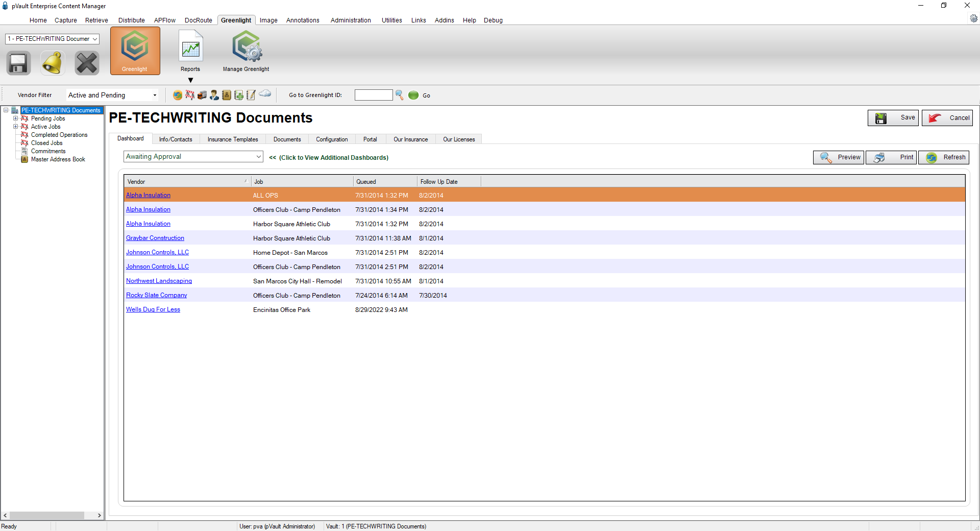Click the settings gear icon at top right
Screen dimensions: 980x531
coord(973,18)
